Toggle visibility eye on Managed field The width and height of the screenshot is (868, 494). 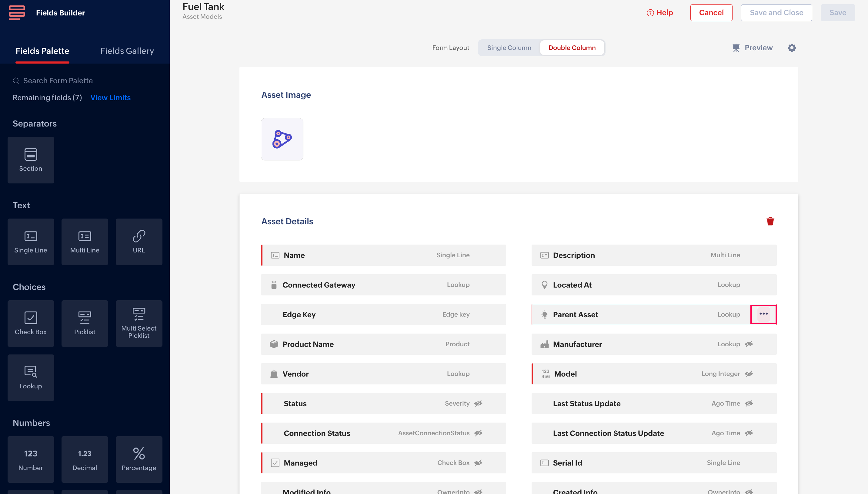[478, 463]
